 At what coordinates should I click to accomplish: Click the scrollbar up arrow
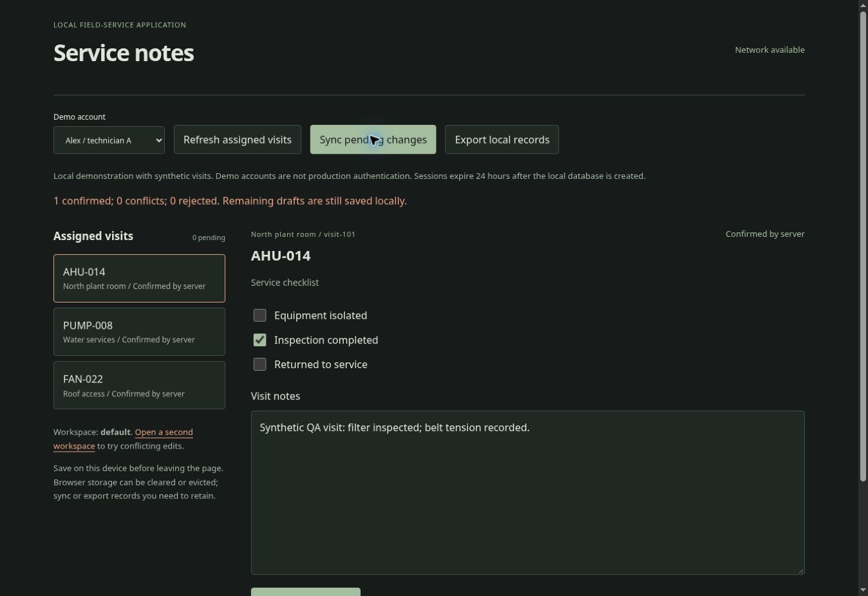click(x=863, y=5)
